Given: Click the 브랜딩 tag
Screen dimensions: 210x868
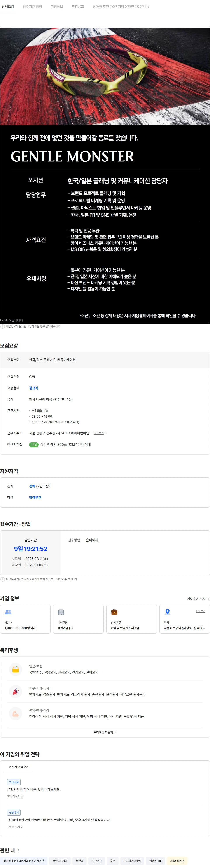Looking at the screenshot, I should pos(79,861).
